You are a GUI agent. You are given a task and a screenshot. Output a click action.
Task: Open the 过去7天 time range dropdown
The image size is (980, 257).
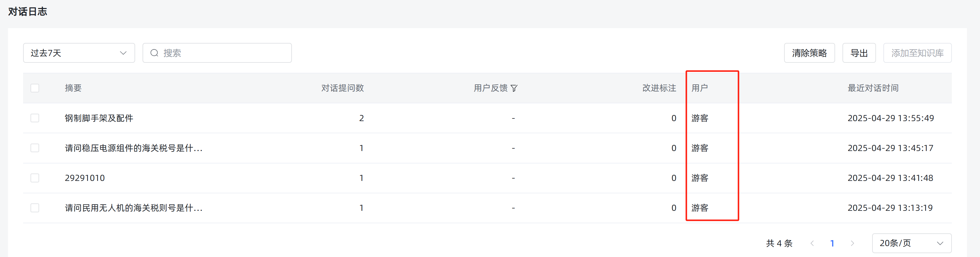click(x=79, y=53)
